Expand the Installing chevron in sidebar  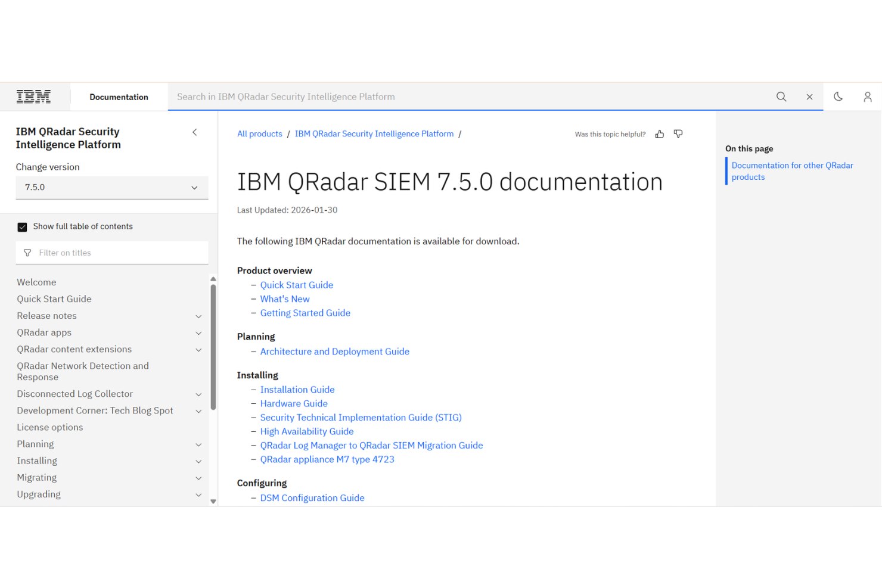coord(198,461)
